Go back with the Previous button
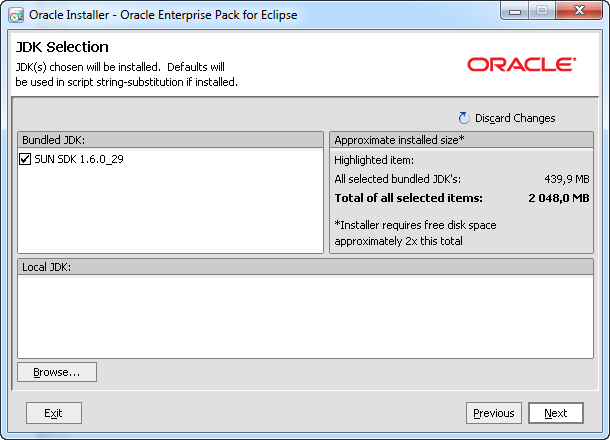The width and height of the screenshot is (610, 440). [494, 413]
